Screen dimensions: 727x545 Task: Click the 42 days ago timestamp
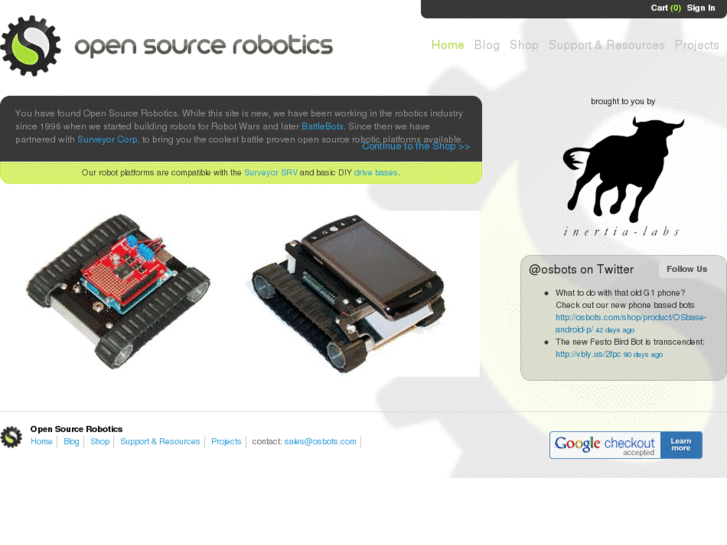coord(615,330)
